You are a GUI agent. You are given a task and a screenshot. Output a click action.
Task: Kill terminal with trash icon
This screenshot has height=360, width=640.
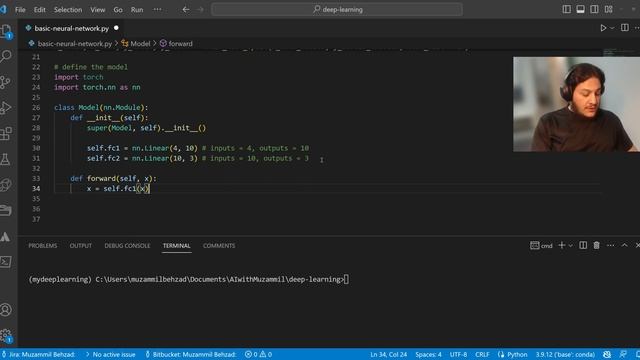click(596, 245)
